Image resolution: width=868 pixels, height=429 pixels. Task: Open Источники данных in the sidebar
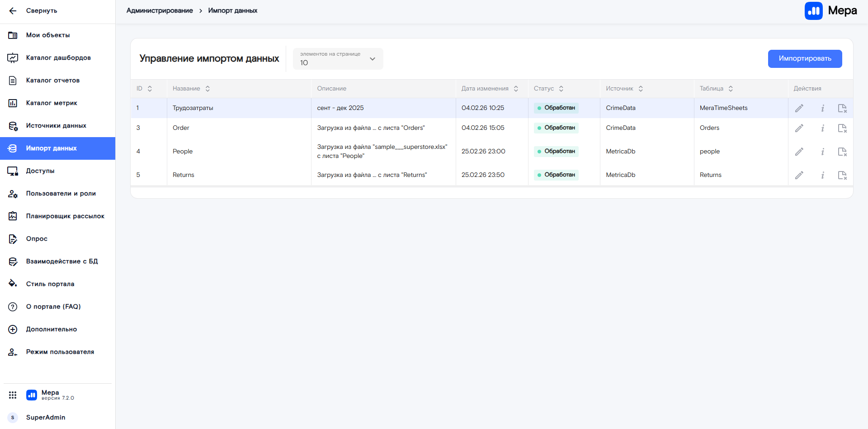56,126
